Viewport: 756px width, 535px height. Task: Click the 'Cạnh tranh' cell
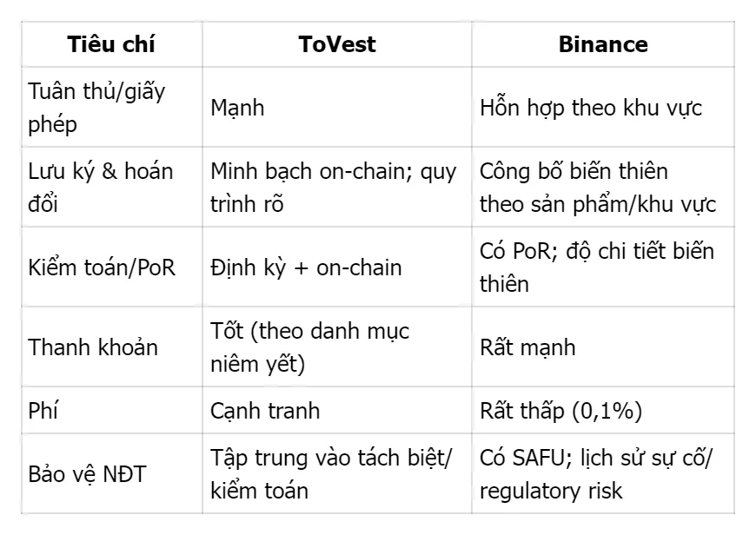point(265,410)
